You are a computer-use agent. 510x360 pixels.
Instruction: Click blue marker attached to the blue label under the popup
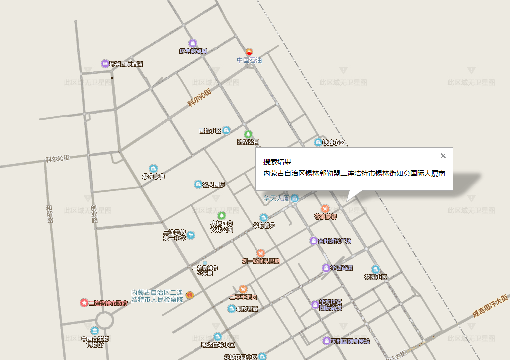coord(295,198)
